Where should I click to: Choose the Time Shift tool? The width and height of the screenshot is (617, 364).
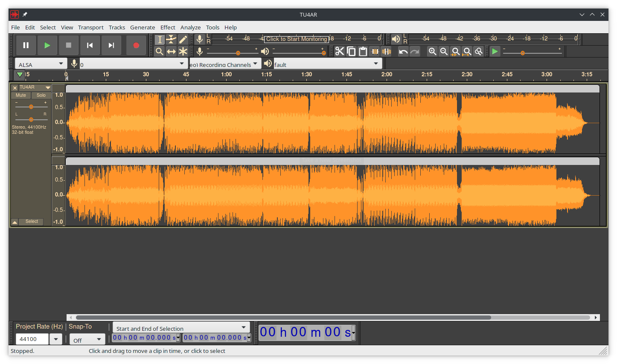(x=171, y=52)
